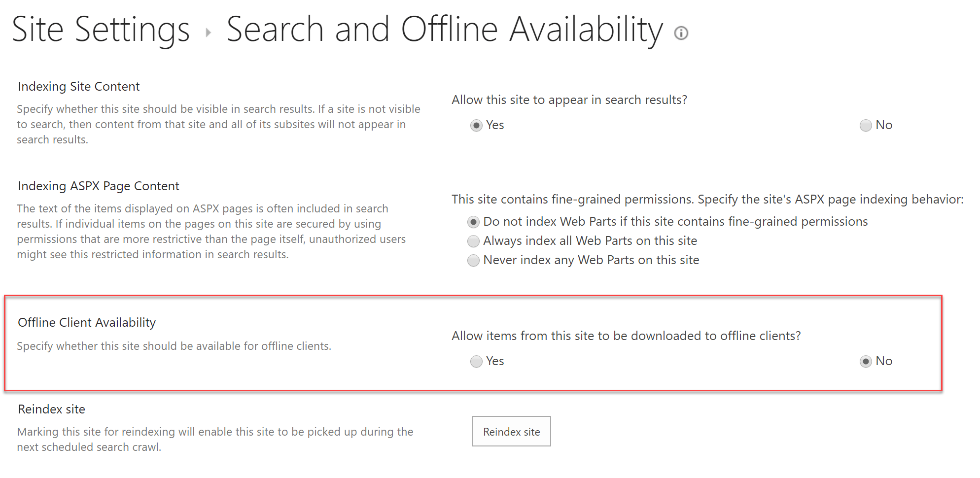Click the 'Offline Client Availability' section heading
The image size is (980, 478).
click(x=87, y=323)
